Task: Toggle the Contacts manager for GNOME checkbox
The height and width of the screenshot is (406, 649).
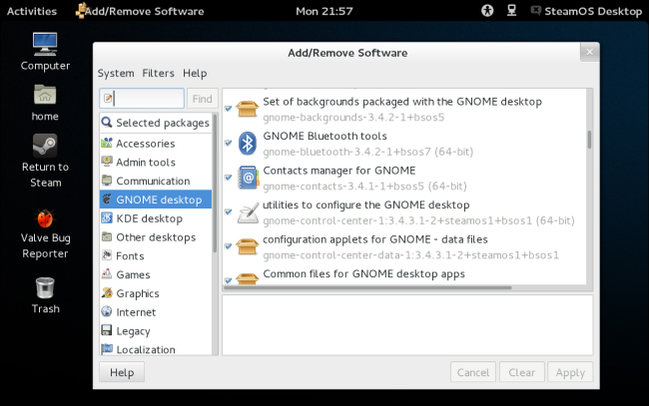Action: [x=228, y=178]
